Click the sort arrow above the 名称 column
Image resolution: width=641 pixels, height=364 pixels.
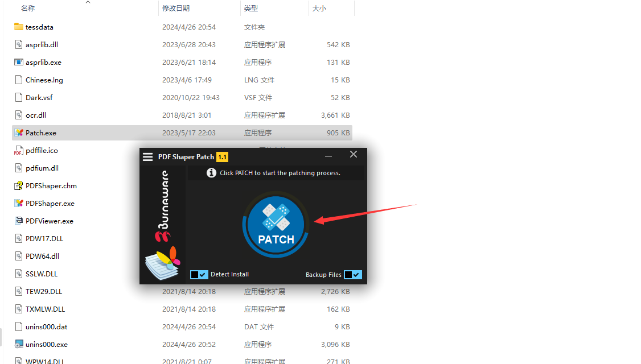coord(88,2)
